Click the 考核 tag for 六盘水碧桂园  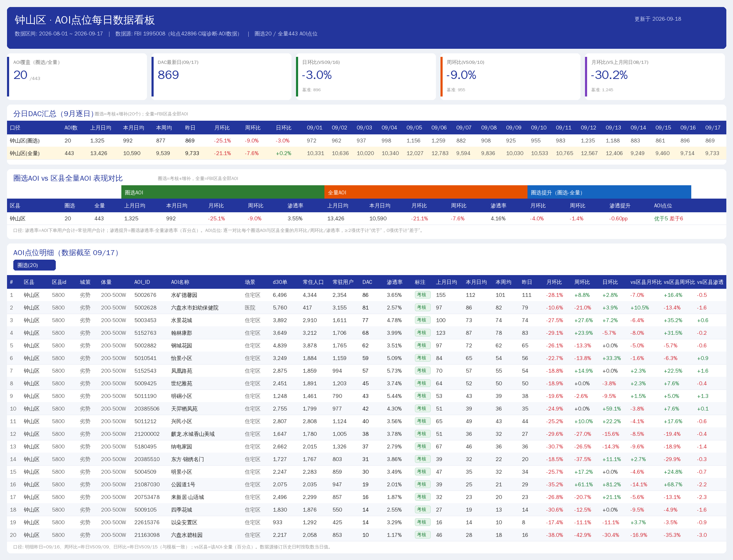tap(422, 535)
